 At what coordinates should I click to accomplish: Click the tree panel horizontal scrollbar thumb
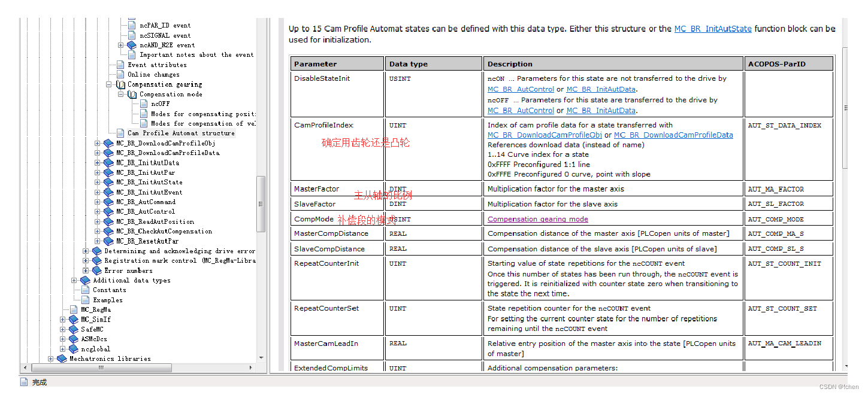tap(101, 367)
